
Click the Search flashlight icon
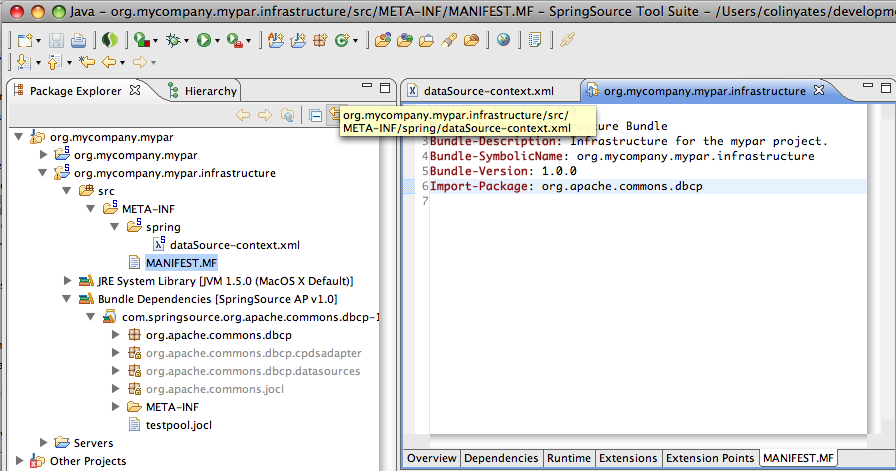coord(449,40)
